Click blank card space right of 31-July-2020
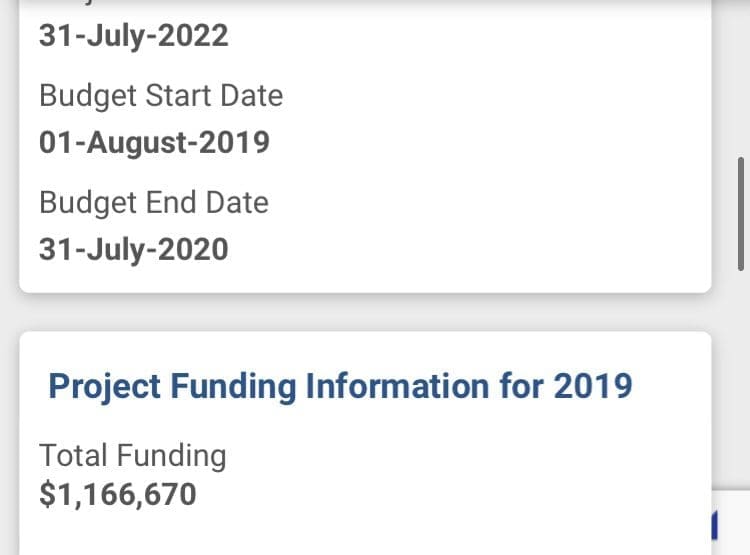 (469, 250)
